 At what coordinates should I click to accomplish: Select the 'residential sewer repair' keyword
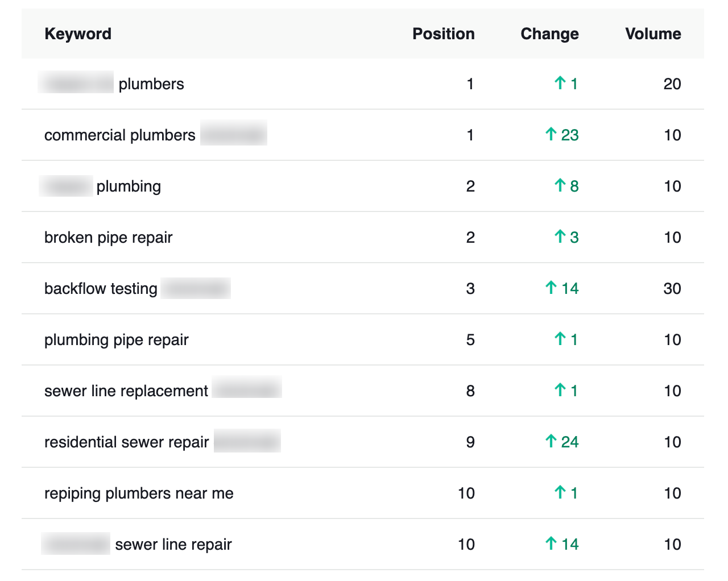127,442
